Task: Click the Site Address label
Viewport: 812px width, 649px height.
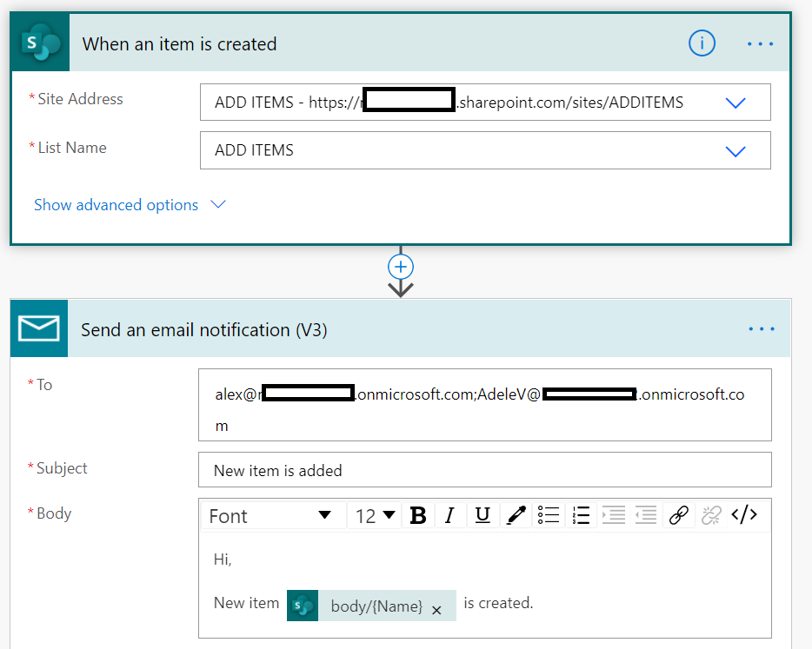Action: point(80,99)
